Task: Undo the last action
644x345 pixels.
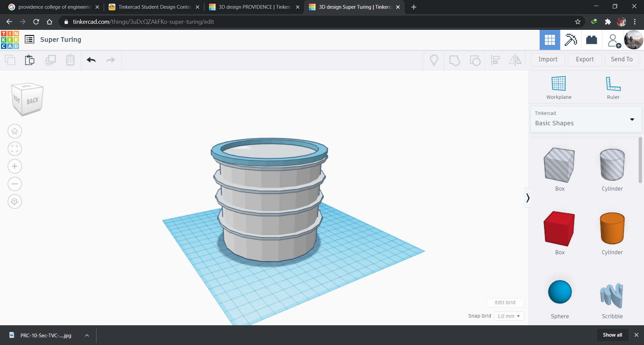Action: [x=91, y=60]
